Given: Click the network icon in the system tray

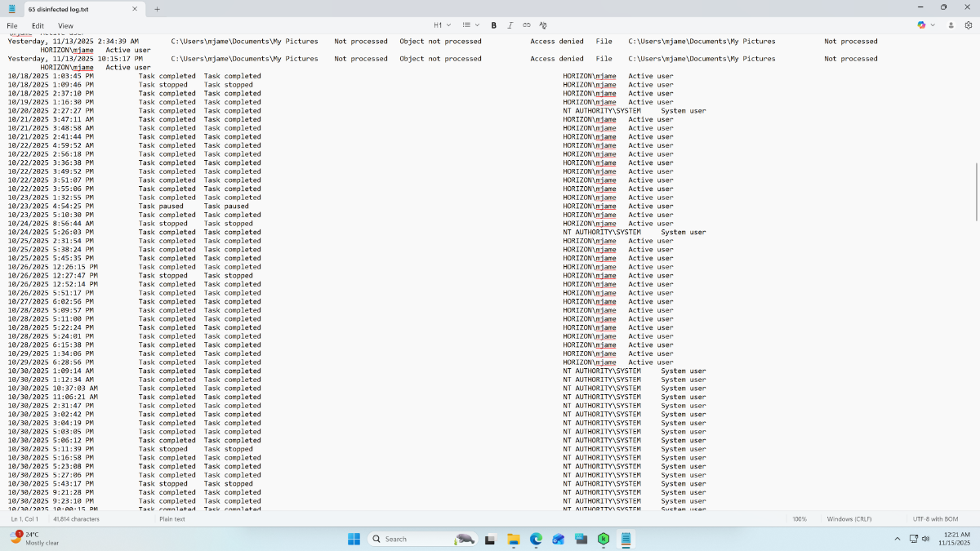Looking at the screenshot, I should [914, 539].
